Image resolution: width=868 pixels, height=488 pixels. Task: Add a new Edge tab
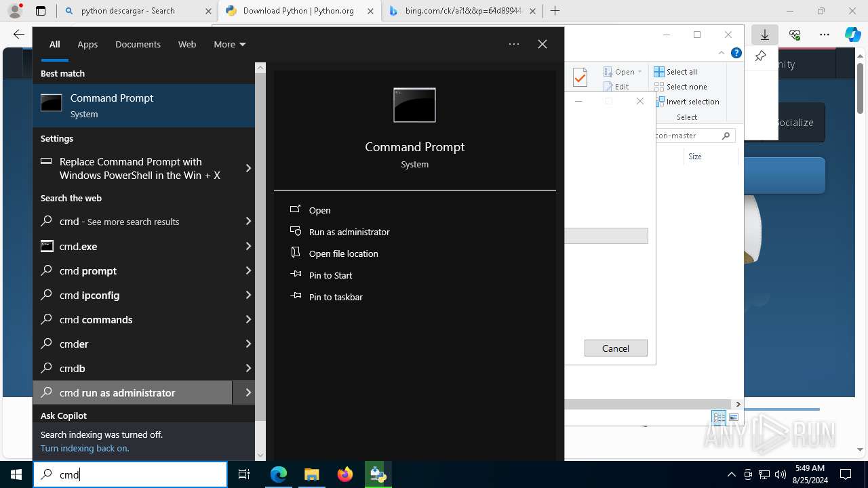click(x=555, y=11)
